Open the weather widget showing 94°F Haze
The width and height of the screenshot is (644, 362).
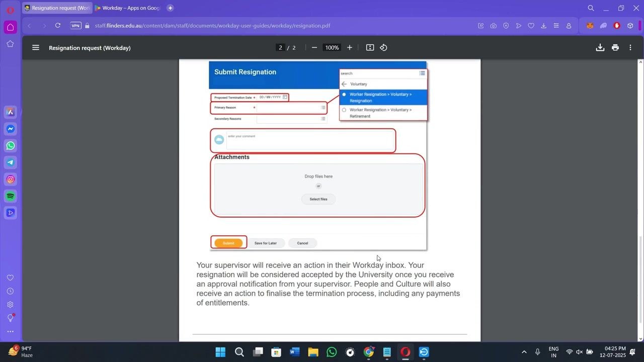coord(20,351)
